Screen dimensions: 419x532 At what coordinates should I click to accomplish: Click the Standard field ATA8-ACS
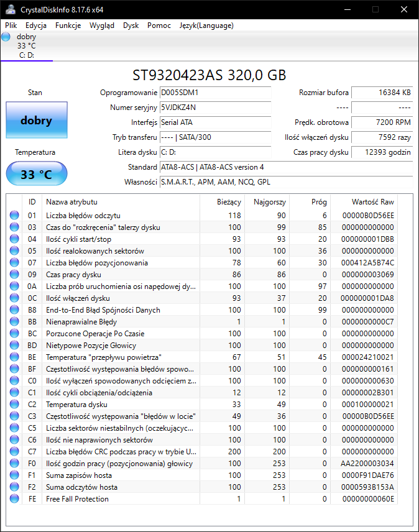(x=287, y=167)
